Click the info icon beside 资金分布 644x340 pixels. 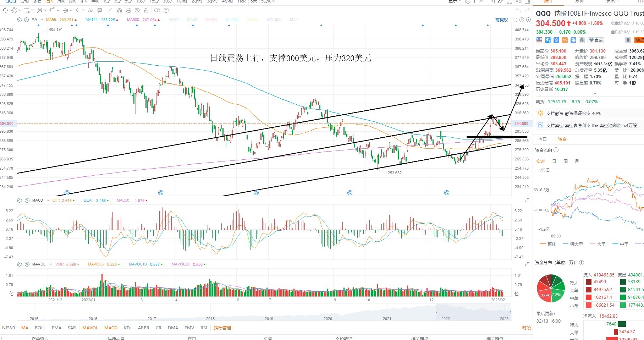[582, 263]
